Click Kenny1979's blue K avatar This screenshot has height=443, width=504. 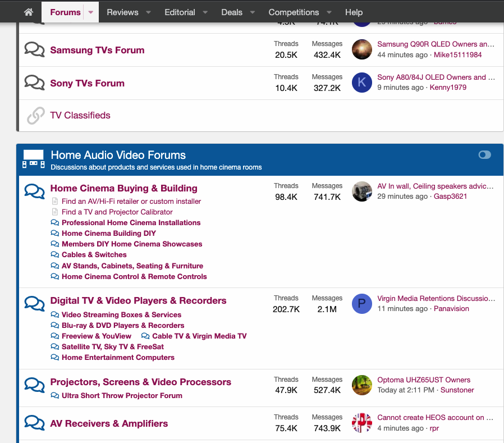[362, 83]
